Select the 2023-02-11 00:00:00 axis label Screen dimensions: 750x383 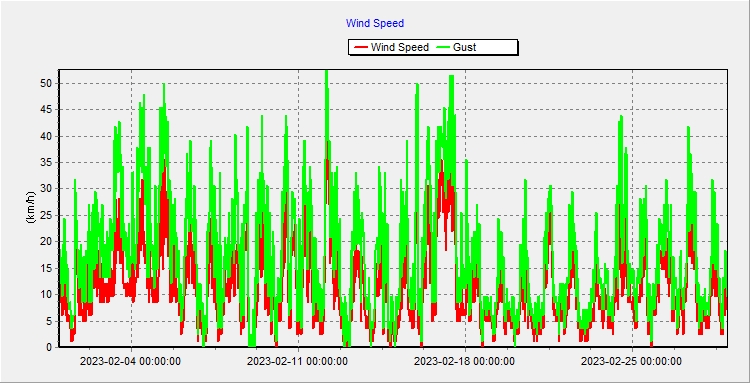click(297, 361)
